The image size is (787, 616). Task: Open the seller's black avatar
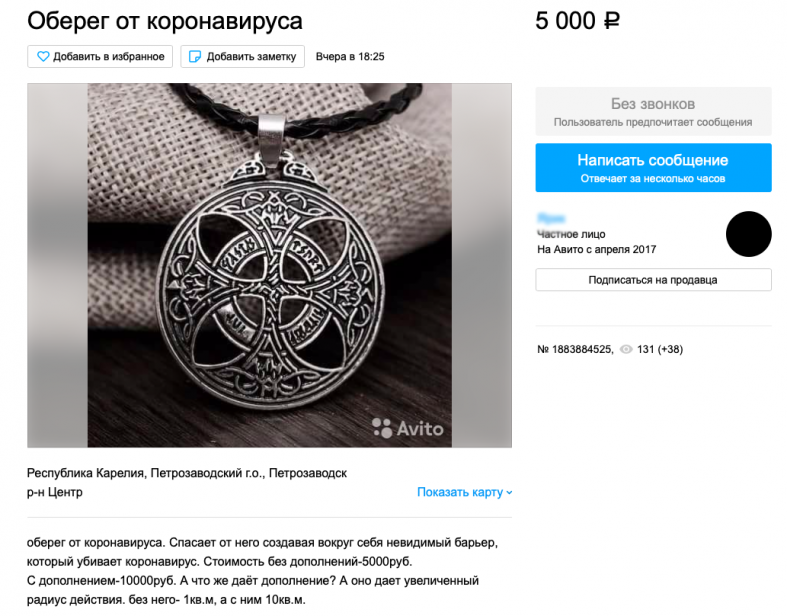pyautogui.click(x=748, y=234)
